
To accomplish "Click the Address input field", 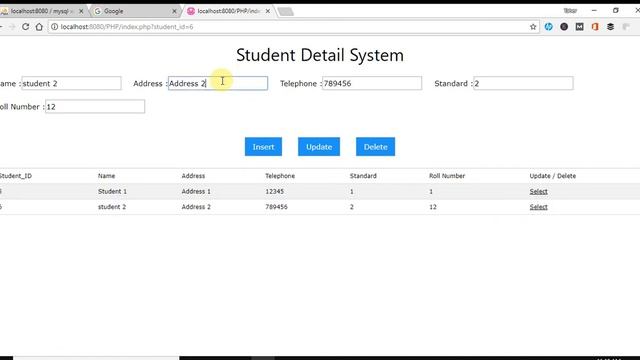I will click(218, 83).
